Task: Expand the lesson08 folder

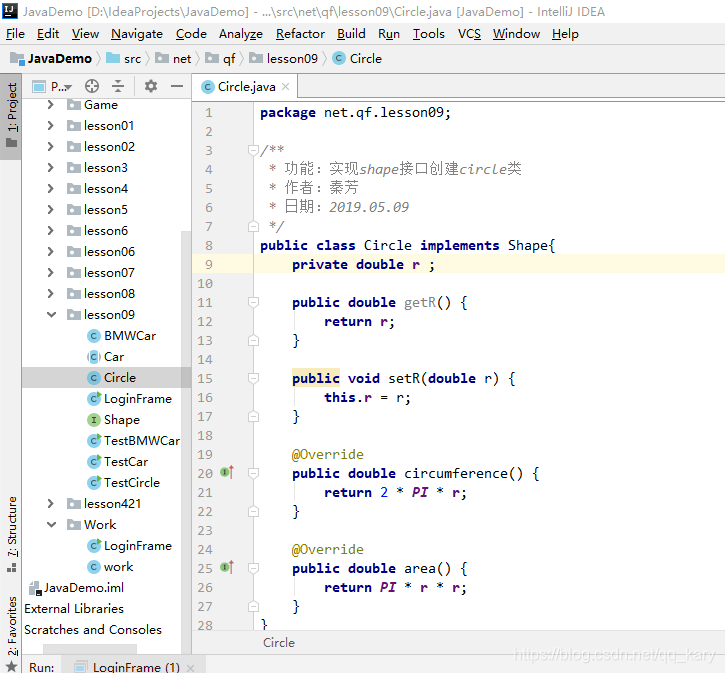Action: point(50,294)
